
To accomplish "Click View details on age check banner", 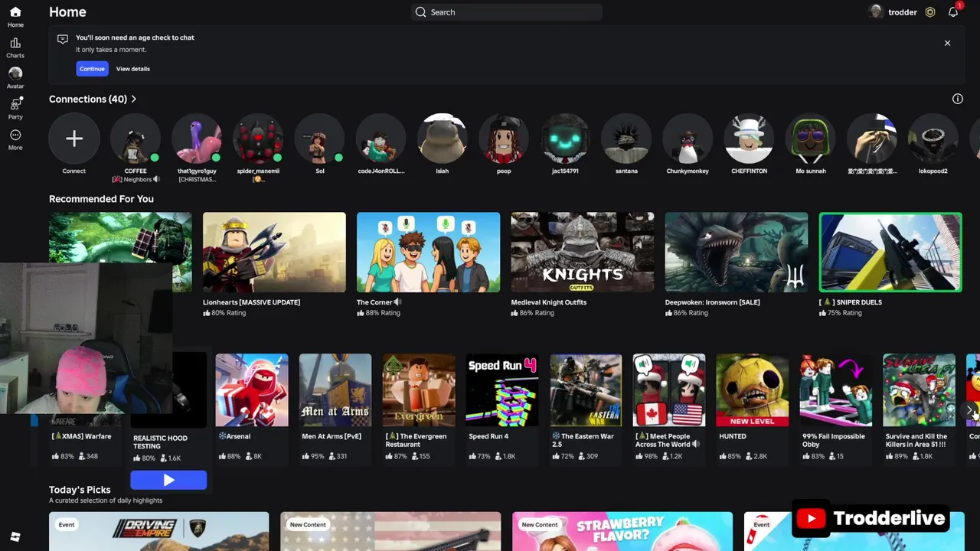I will 133,69.
